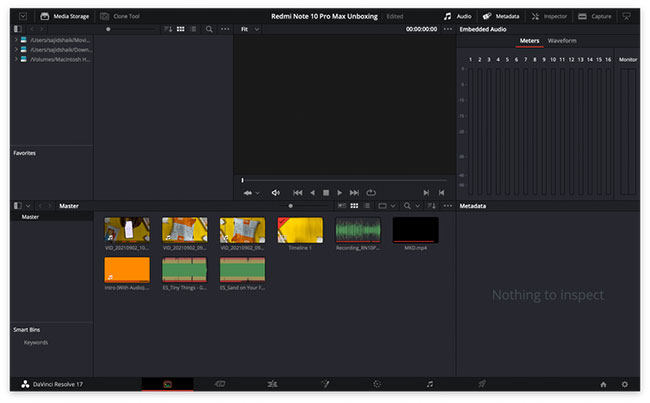Open the Project Manager home icon
Screen dimensions: 650x403
point(603,384)
